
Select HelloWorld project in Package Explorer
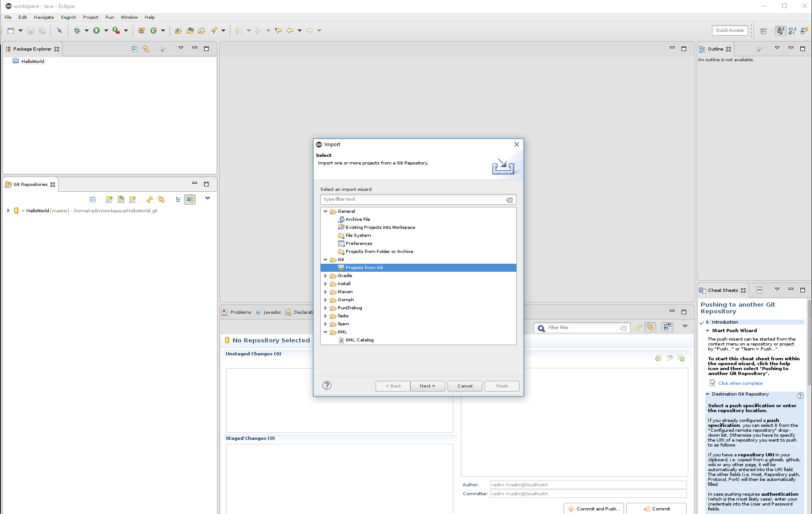pyautogui.click(x=33, y=61)
